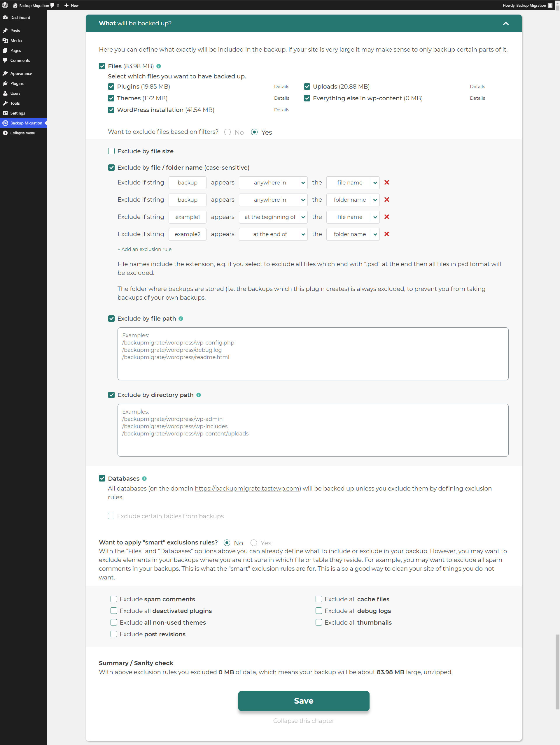
Task: Click the Backup Migration icon in sidebar
Action: coord(6,123)
